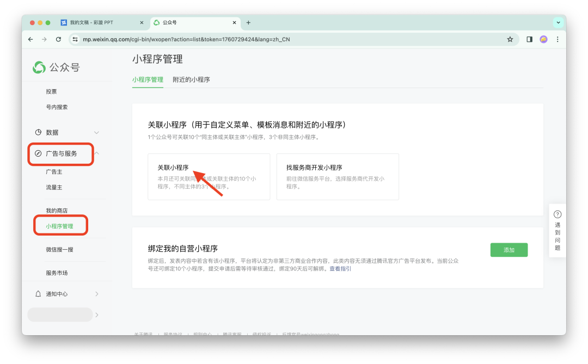This screenshot has width=588, height=364.
Task: Click the question mark help icon
Action: [558, 214]
